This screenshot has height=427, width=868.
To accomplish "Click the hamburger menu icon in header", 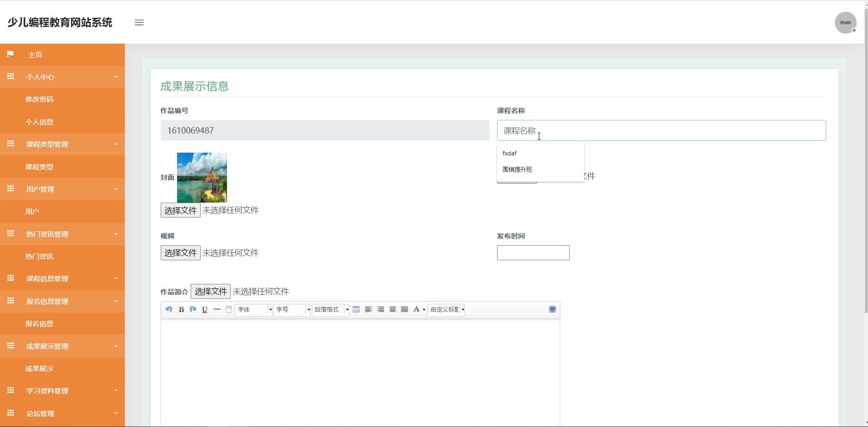I will [139, 22].
